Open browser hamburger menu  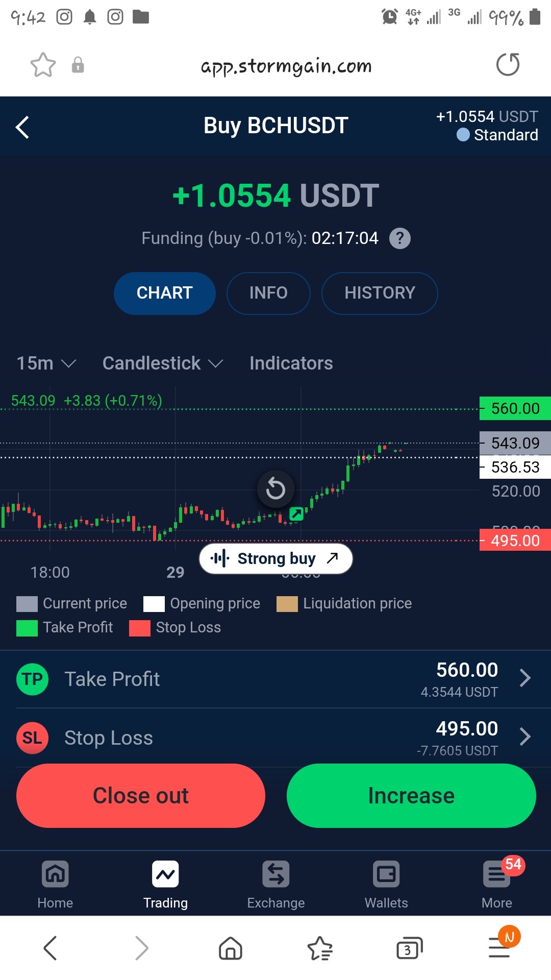pos(500,947)
